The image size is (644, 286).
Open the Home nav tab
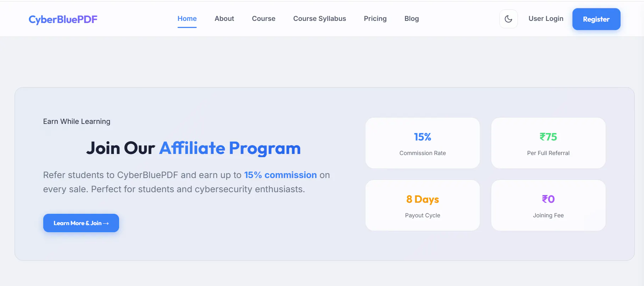coord(187,19)
